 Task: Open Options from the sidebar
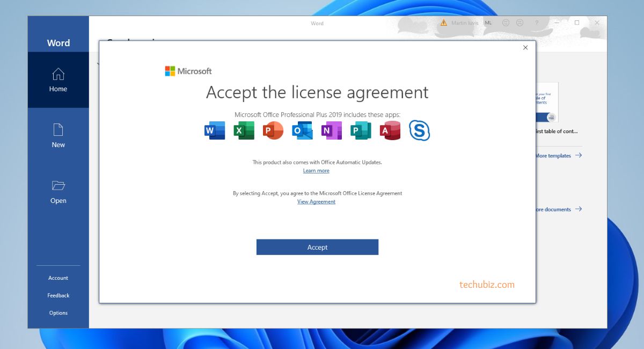pos(58,313)
